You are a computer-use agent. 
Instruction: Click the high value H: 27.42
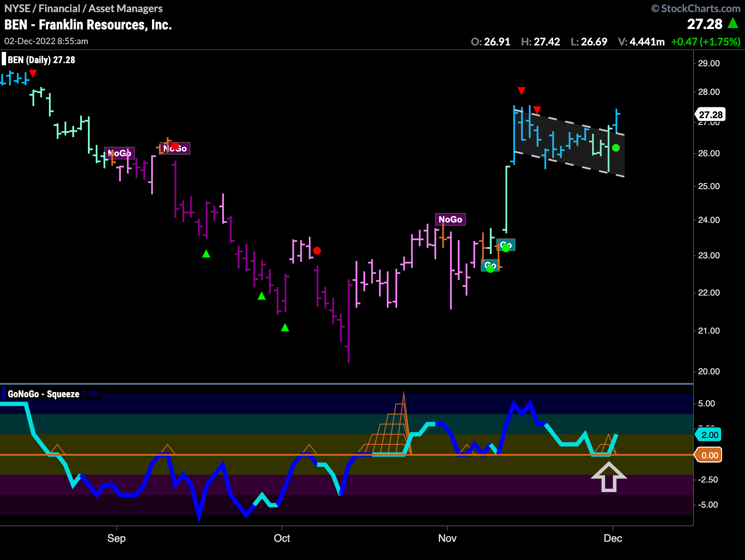(541, 42)
